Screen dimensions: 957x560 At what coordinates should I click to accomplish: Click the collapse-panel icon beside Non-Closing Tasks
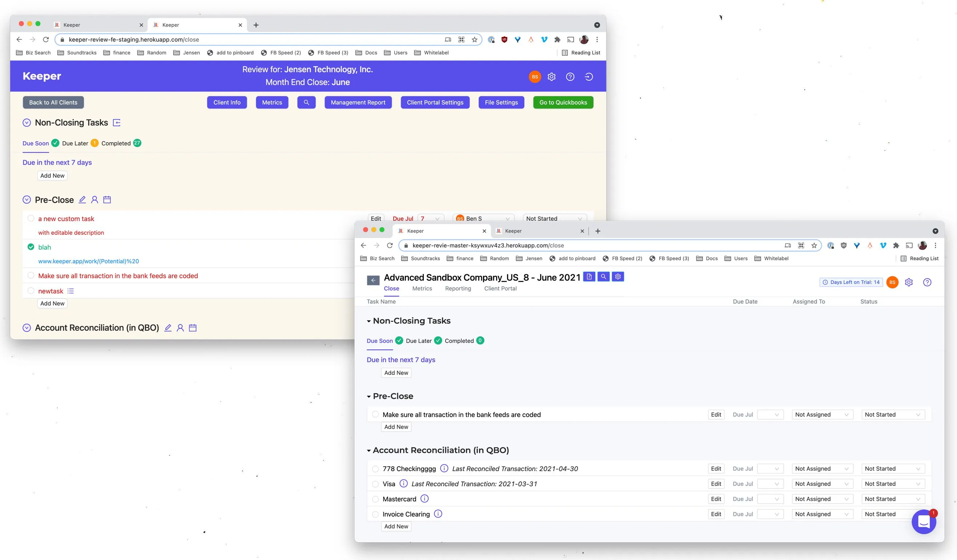[x=117, y=122]
